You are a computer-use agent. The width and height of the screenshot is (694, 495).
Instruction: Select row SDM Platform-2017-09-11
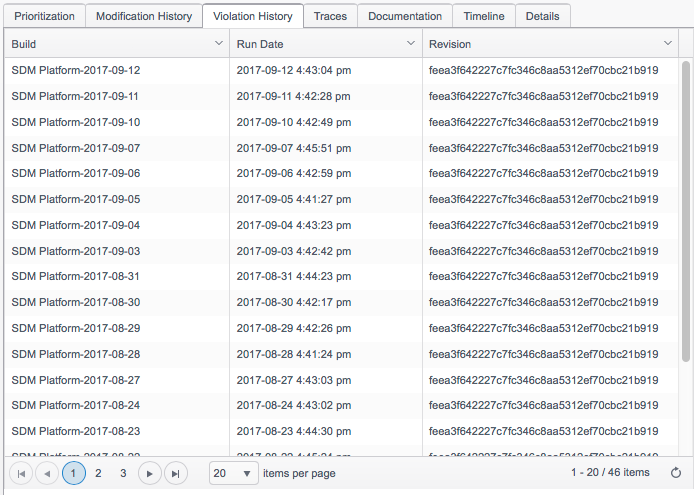(341, 96)
